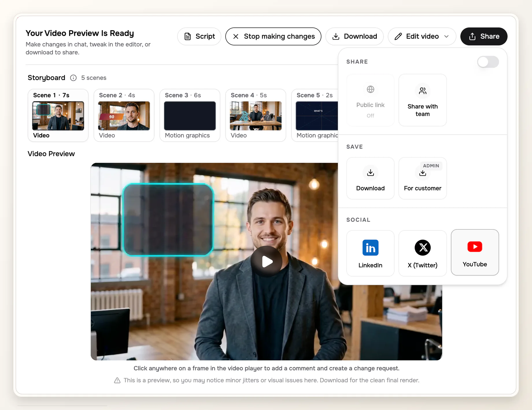Click the Download tile in Save section
Screen dimensions: 532x410
370,178
